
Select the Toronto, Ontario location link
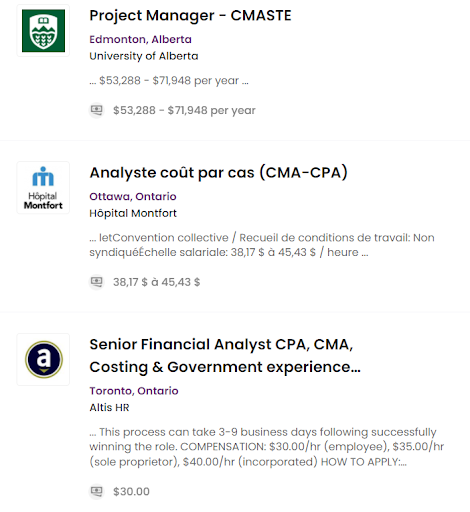[134, 391]
